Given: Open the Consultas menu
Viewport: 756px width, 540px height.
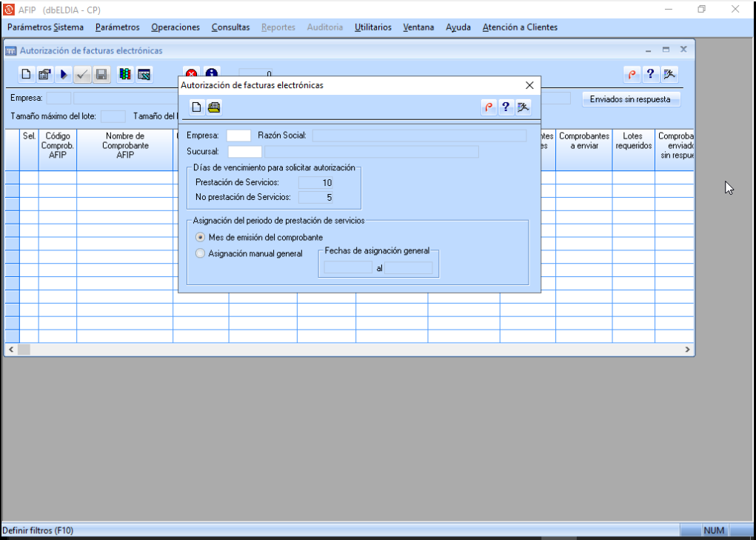Looking at the screenshot, I should 230,27.
